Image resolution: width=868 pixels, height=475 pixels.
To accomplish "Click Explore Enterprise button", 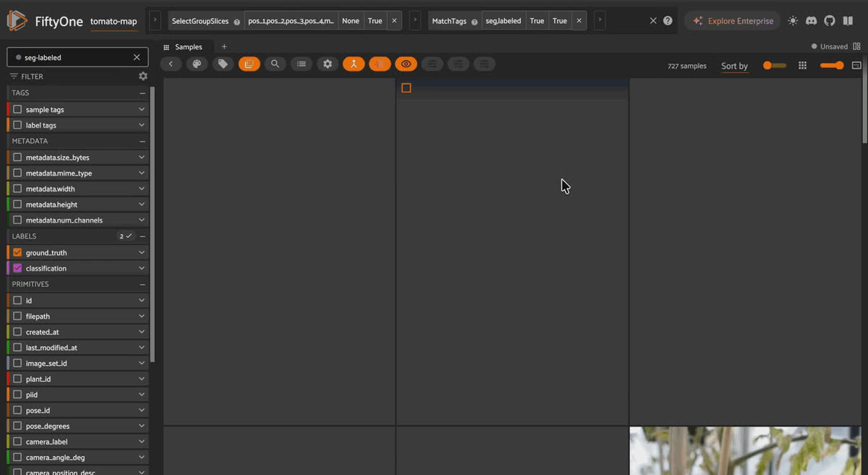I will (x=733, y=21).
